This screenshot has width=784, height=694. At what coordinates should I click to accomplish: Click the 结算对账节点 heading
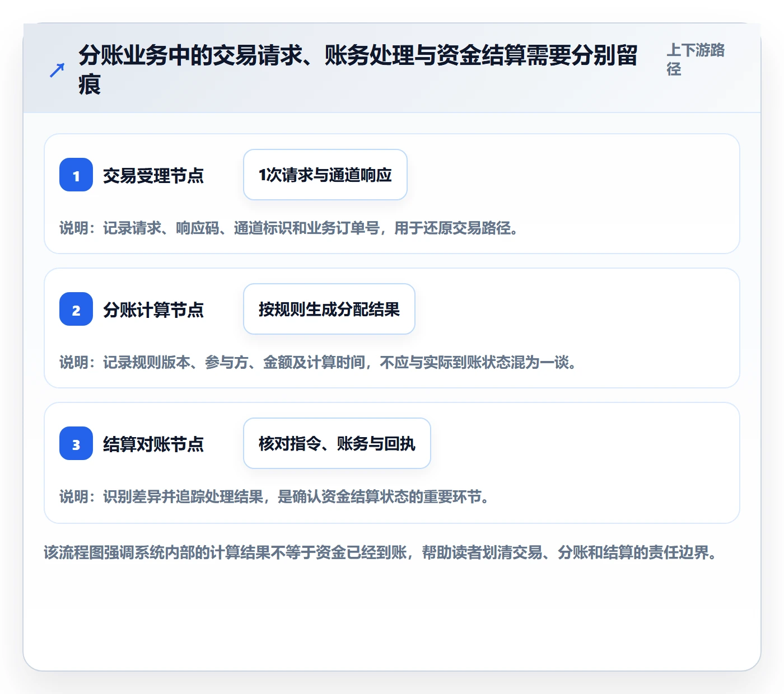pyautogui.click(x=153, y=444)
